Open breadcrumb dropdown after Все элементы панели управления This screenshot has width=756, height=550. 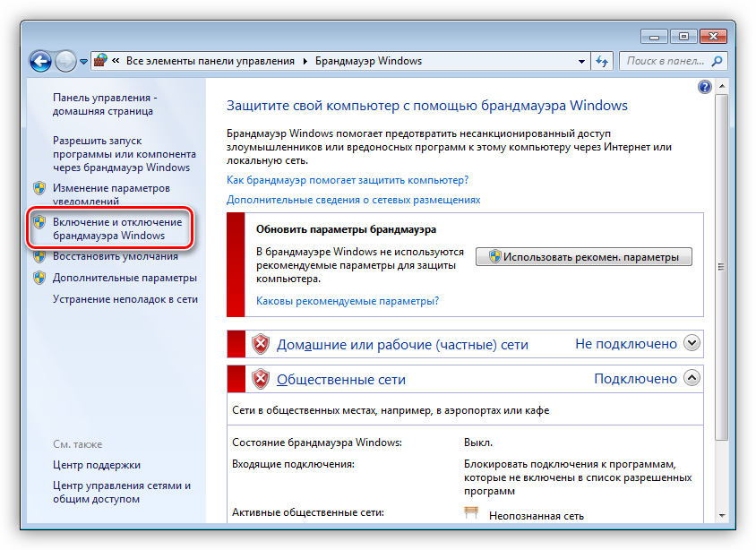(305, 62)
